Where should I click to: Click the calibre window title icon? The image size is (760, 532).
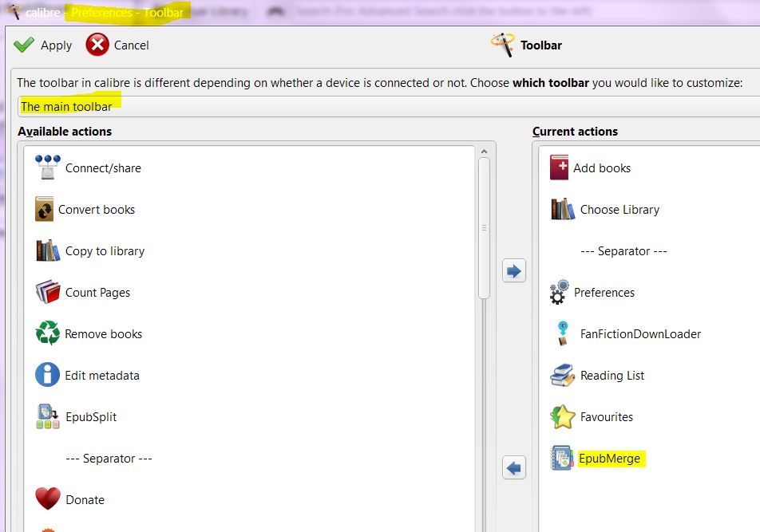coord(14,10)
